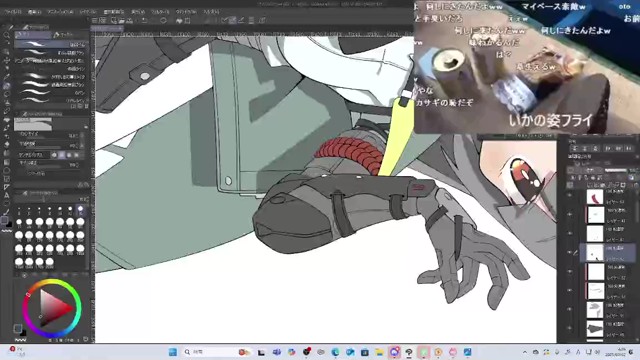This screenshot has width=640, height=360.
Task: Select the highlighted Brush tool in the tool palette
Action: point(7,86)
